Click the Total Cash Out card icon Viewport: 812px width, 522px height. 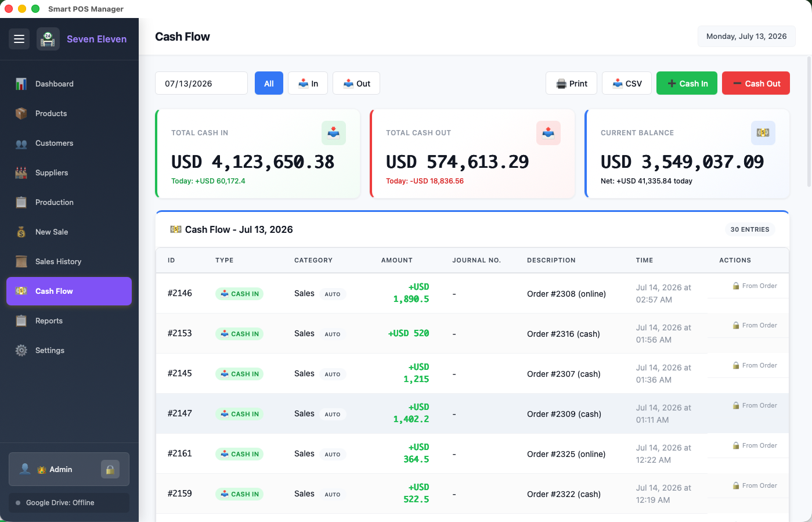(548, 133)
